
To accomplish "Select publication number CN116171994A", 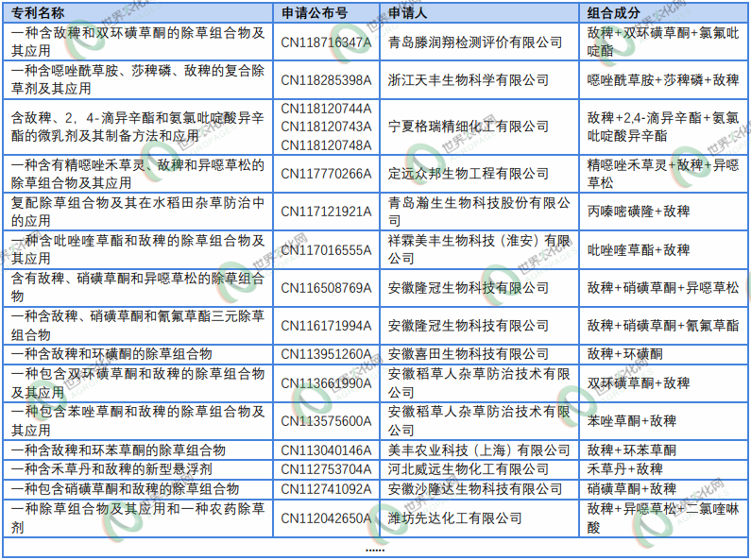I will coord(326,326).
